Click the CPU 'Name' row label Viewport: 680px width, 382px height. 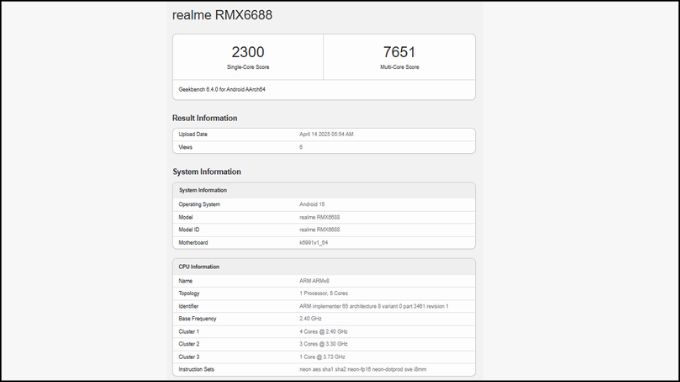tap(185, 281)
